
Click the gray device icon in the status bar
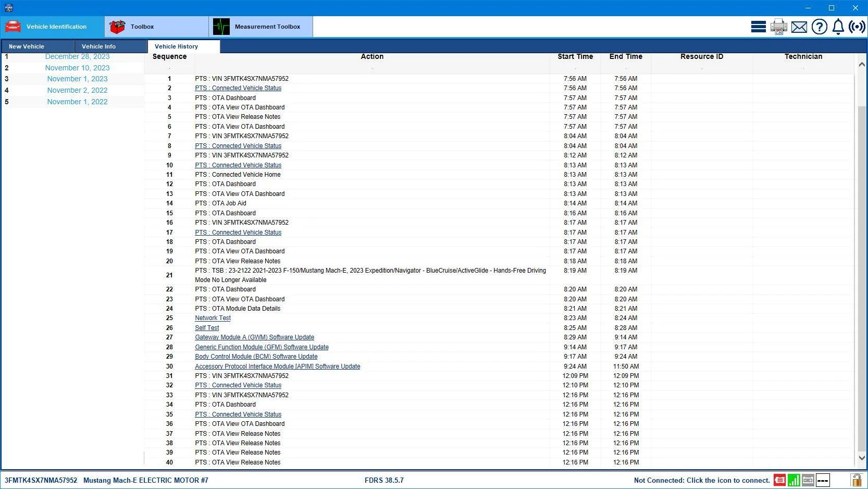point(808,480)
